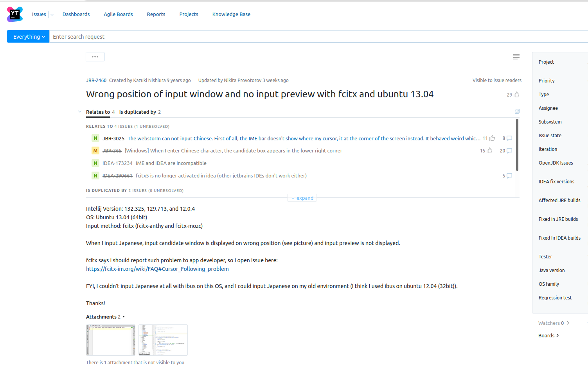Image resolution: width=588 pixels, height=369 pixels.
Task: Click the N priority badge beside JBR-3025
Action: coord(95,138)
